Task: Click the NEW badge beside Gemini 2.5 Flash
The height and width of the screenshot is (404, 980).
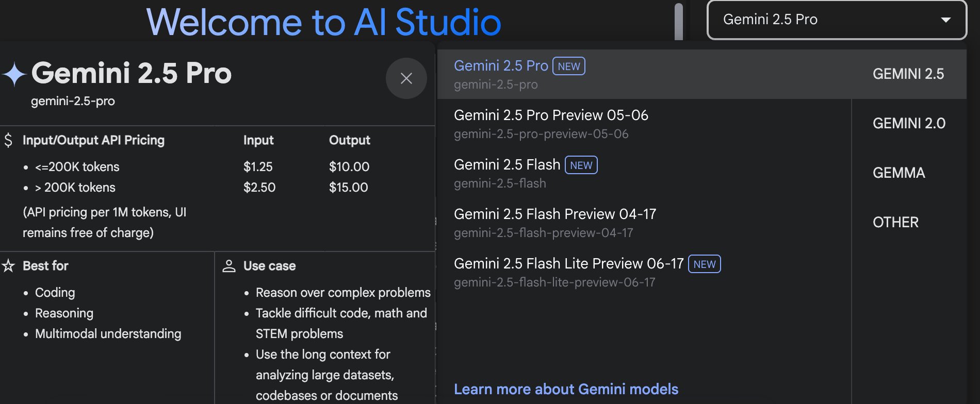Action: click(x=581, y=165)
